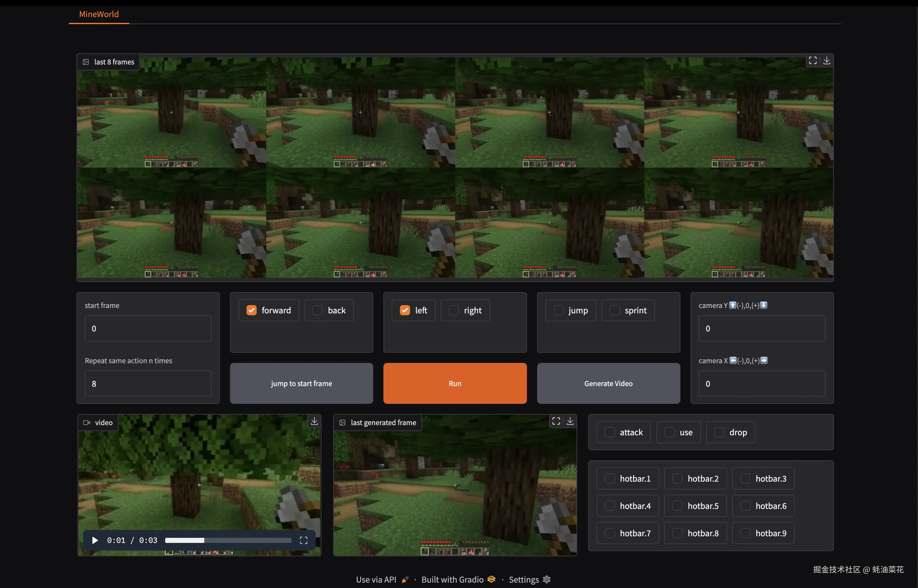Enable the back movement checkbox

317,310
